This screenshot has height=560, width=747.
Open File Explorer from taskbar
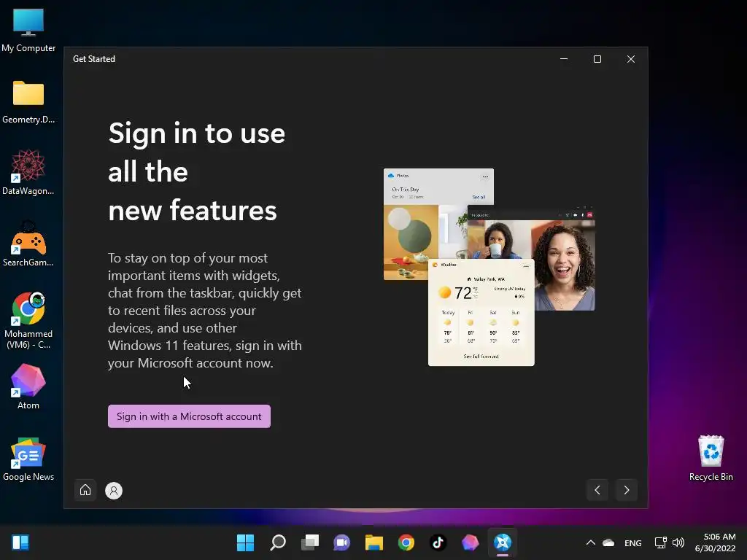click(x=374, y=542)
